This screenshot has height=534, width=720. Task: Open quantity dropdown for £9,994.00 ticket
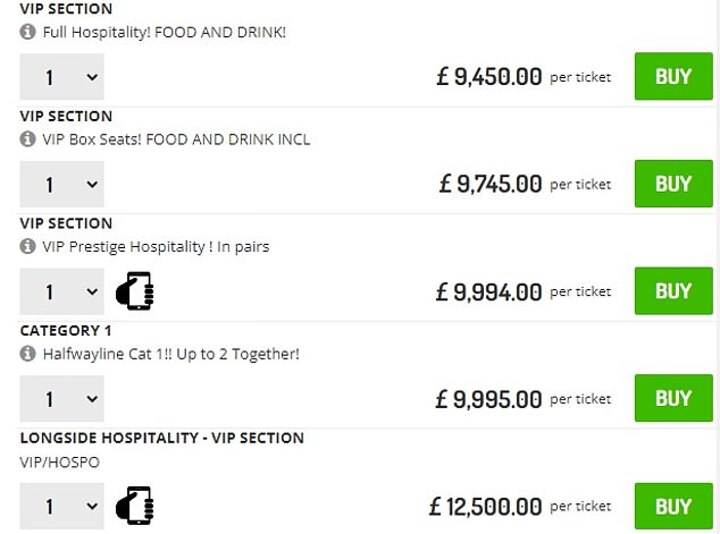tap(62, 292)
